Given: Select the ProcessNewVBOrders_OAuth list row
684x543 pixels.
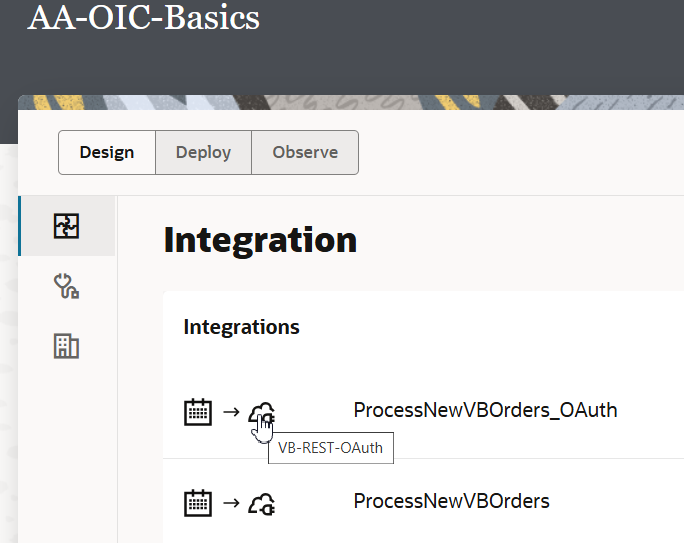Looking at the screenshot, I should (423, 412).
